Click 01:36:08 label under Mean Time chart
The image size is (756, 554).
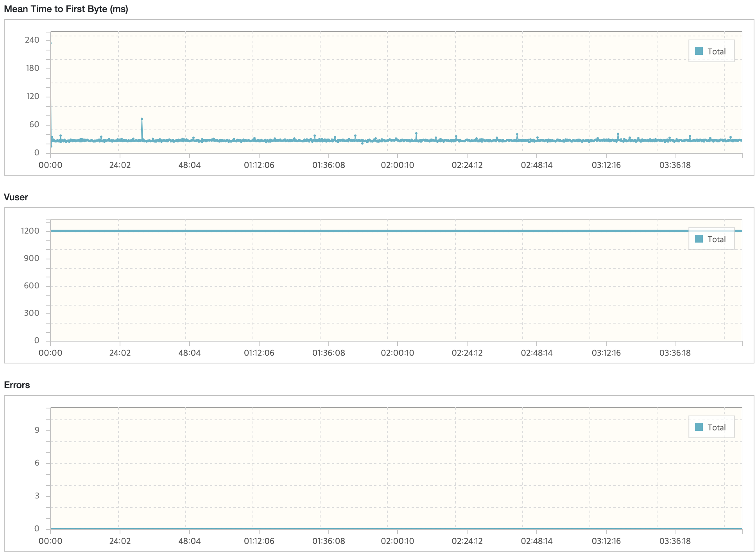click(x=329, y=165)
